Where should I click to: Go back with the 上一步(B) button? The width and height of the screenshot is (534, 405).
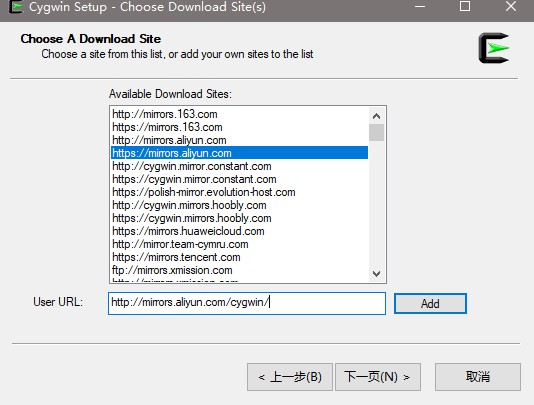click(290, 377)
